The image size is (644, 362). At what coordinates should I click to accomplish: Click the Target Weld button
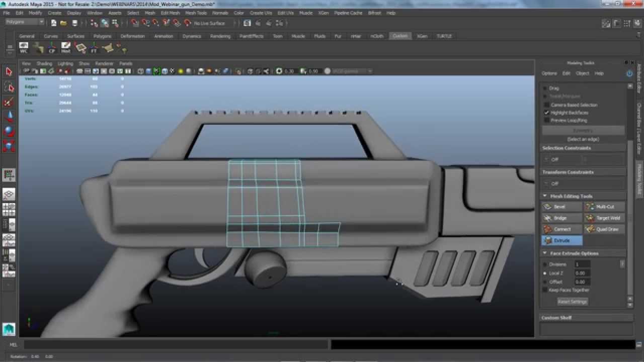604,218
